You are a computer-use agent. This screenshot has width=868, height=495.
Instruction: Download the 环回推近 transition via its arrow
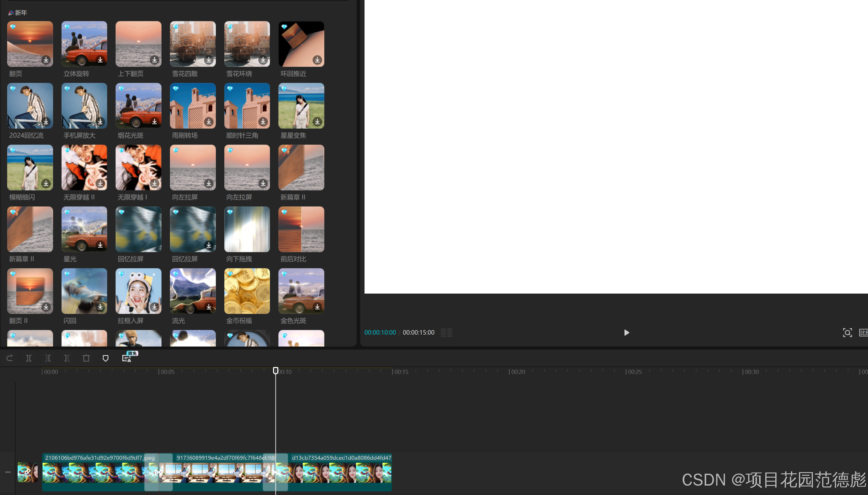[317, 60]
